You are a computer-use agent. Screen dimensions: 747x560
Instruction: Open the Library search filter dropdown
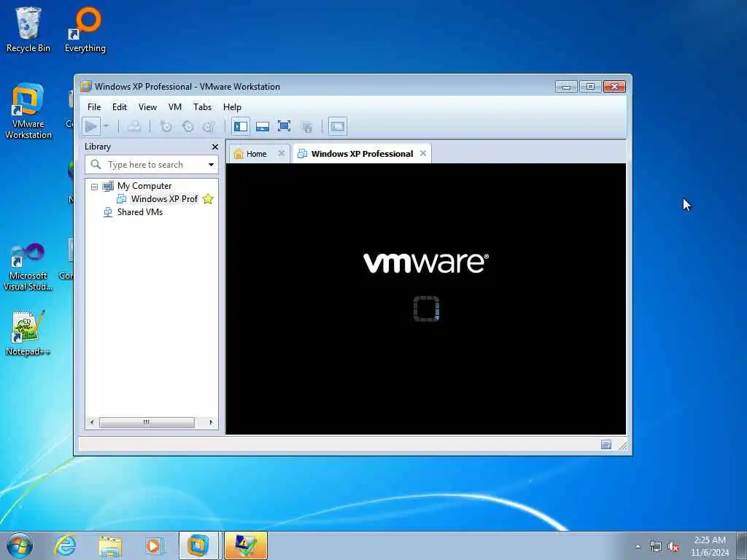211,165
